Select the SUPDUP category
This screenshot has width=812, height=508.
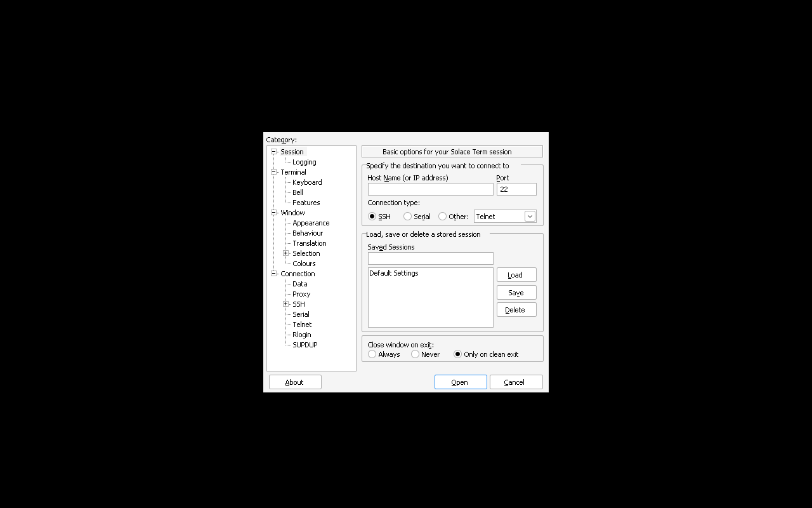(305, 345)
